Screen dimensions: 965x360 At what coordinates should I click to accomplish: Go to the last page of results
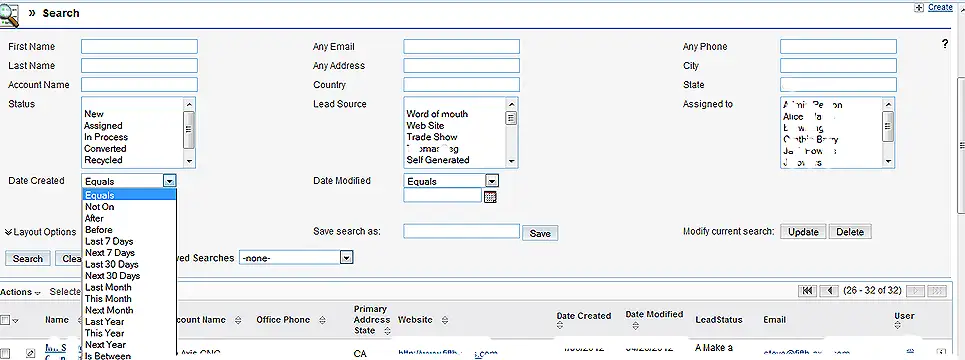point(937,290)
